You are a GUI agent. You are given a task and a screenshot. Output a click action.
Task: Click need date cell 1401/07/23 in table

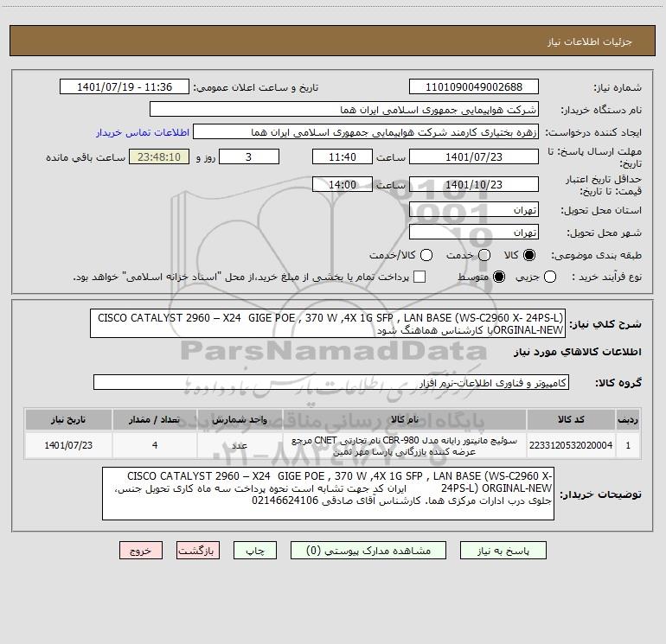click(68, 445)
